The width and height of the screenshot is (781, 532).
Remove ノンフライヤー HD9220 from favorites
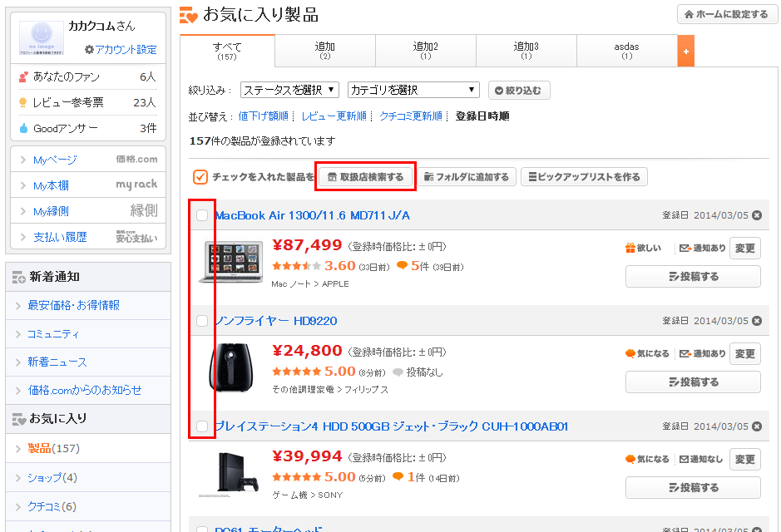(757, 321)
